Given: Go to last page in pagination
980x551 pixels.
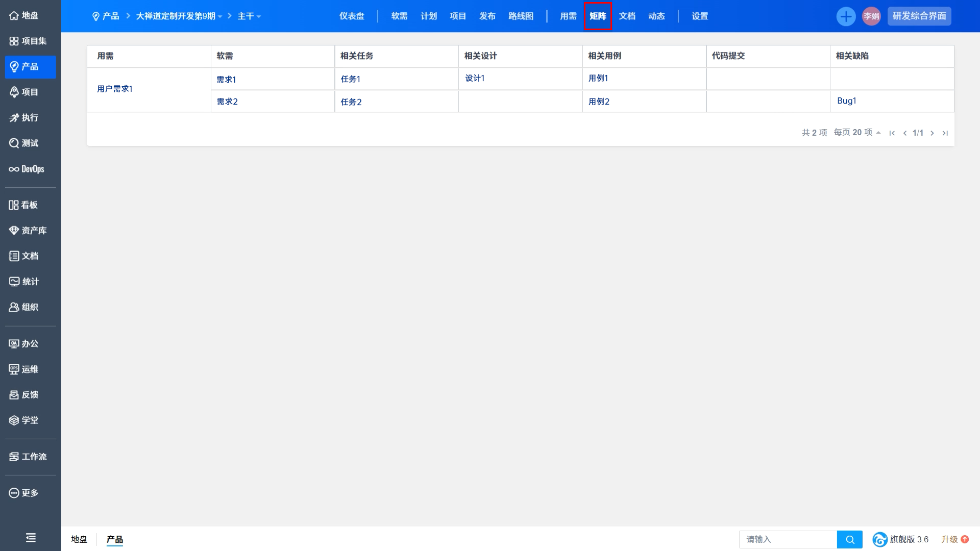Looking at the screenshot, I should pos(945,133).
